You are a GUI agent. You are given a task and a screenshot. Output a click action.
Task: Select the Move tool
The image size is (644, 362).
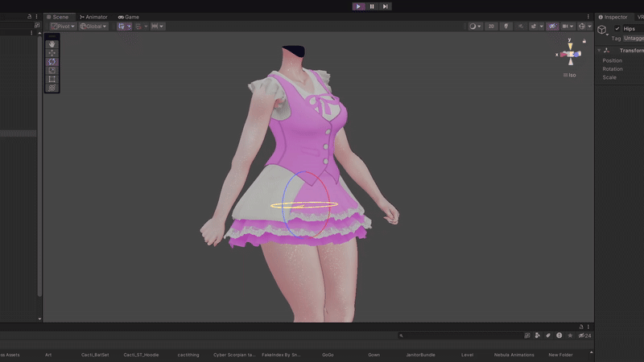(52, 53)
